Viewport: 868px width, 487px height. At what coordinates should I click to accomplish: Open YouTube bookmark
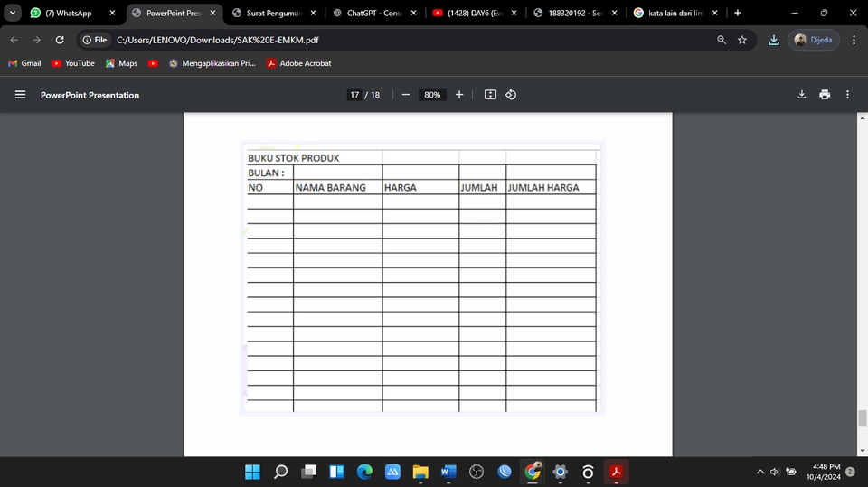(x=73, y=63)
